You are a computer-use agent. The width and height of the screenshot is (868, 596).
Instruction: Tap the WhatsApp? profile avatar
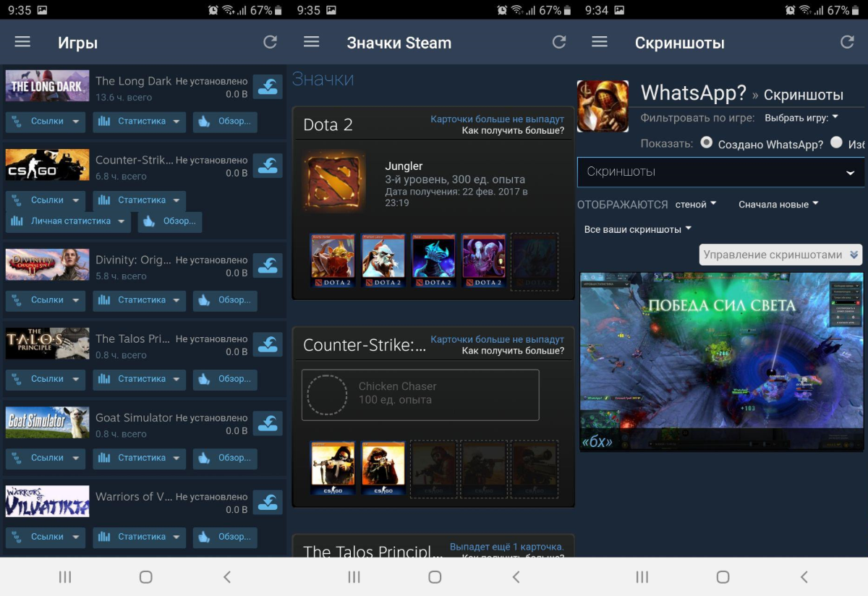[603, 106]
